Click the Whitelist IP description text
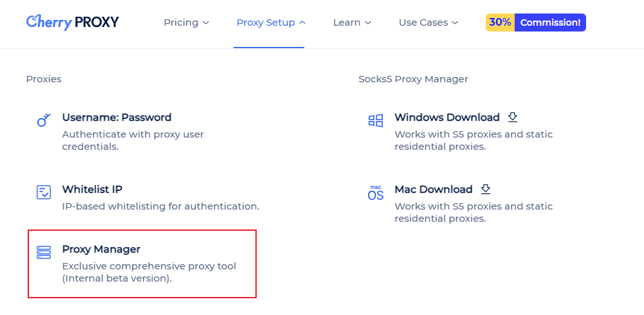Image resolution: width=644 pixels, height=315 pixels. (160, 206)
